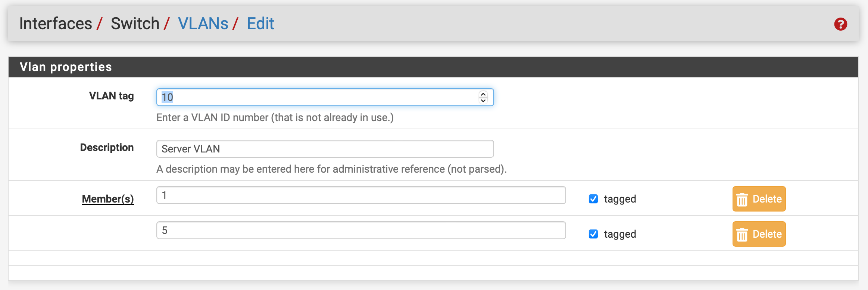This screenshot has height=290, width=868.
Task: Click the Member(s) label link
Action: click(108, 198)
